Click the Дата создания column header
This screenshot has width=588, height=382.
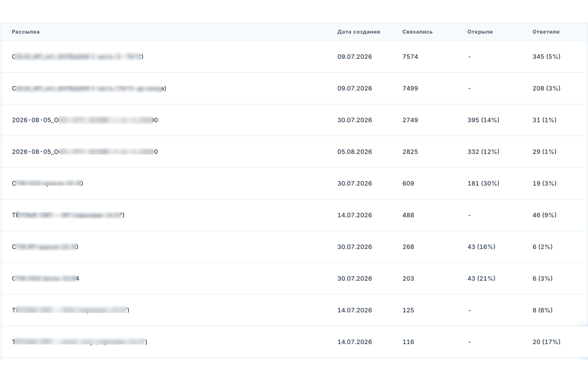359,32
